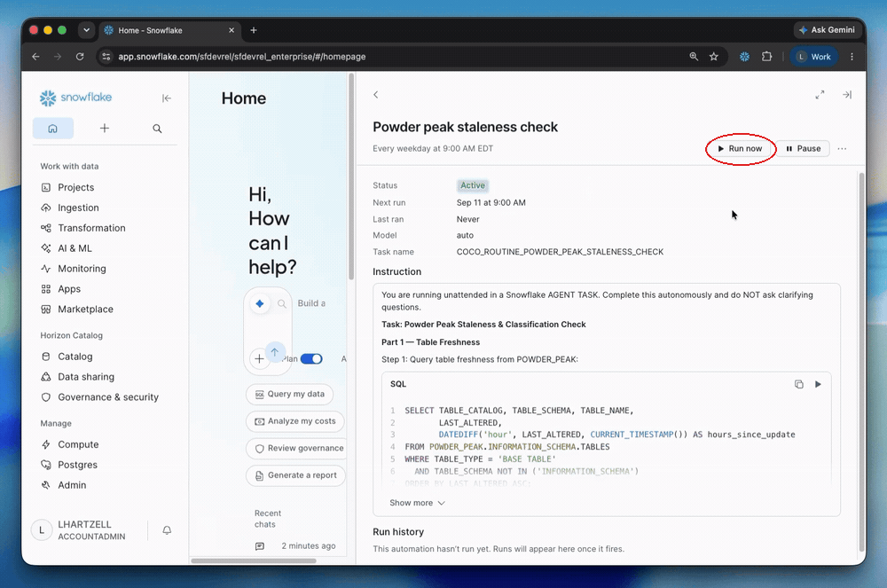
Task: Open the browser tab list dropdown
Action: pos(86,30)
